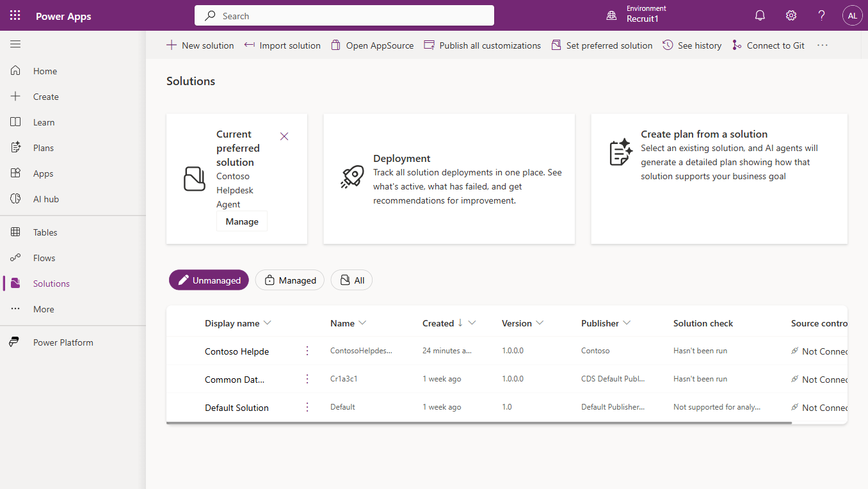868x489 pixels.
Task: Open More in the left navigation
Action: (73, 309)
